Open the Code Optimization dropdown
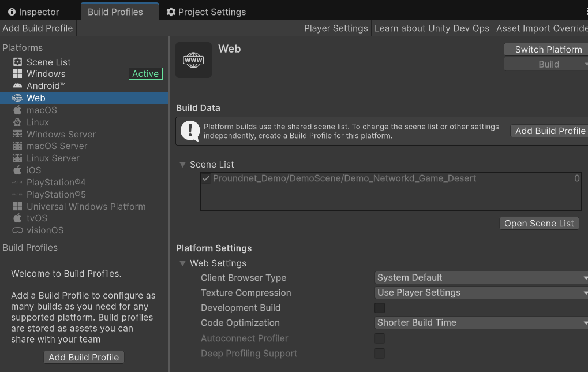588x372 pixels. tap(481, 323)
